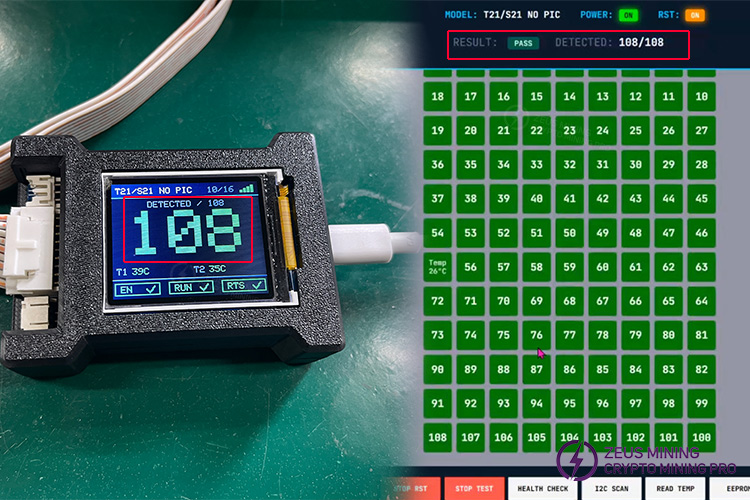Select chip cell 70

click(x=503, y=301)
